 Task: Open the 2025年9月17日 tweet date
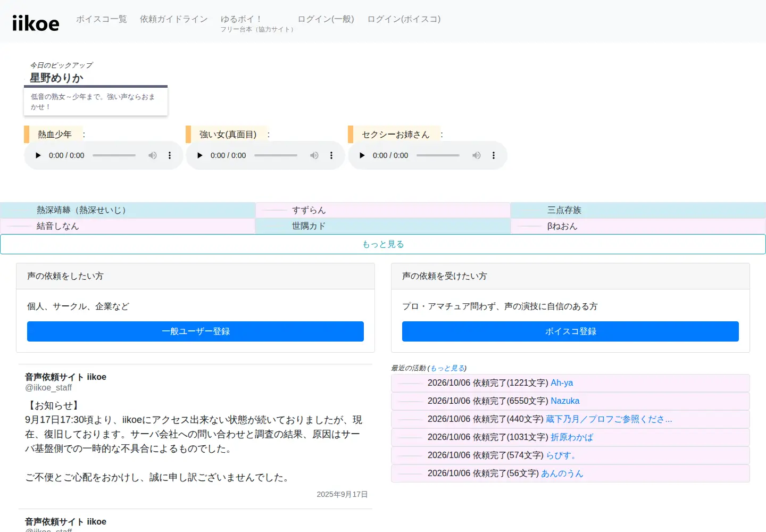(342, 494)
